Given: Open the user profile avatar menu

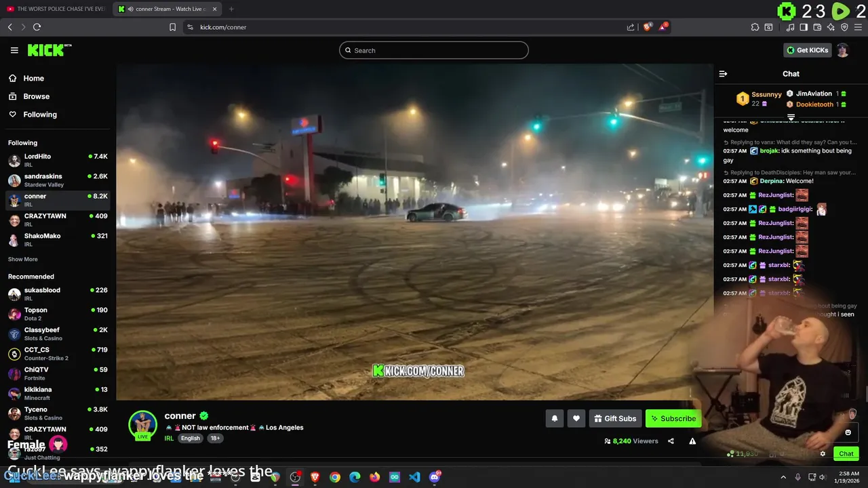Looking at the screenshot, I should (843, 50).
